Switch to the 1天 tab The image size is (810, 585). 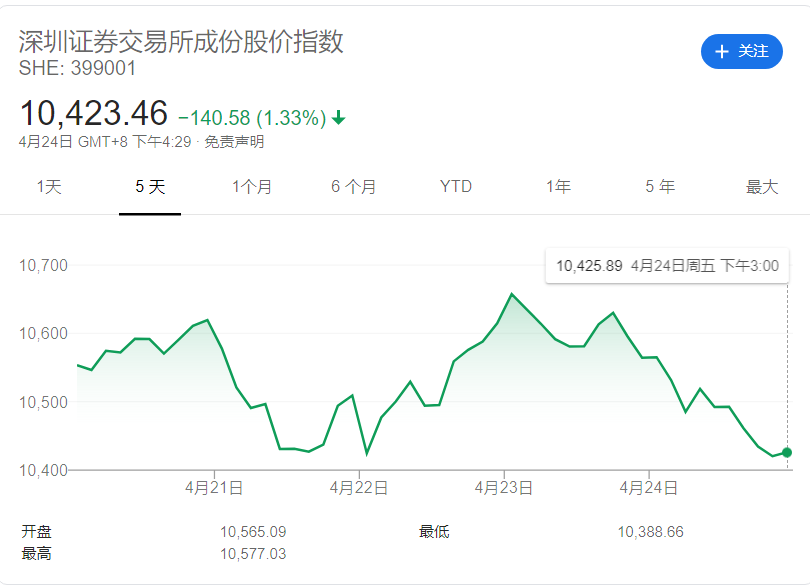(48, 187)
